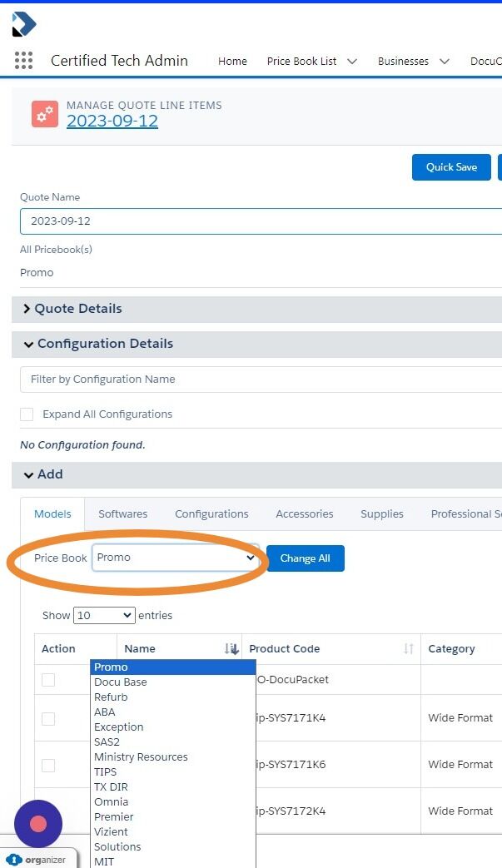Open the app launcher grid icon
Screen dimensions: 502x868
click(23, 60)
